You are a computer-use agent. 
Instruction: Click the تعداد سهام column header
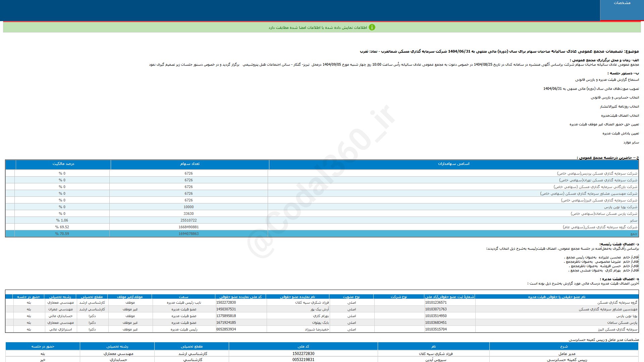click(190, 164)
